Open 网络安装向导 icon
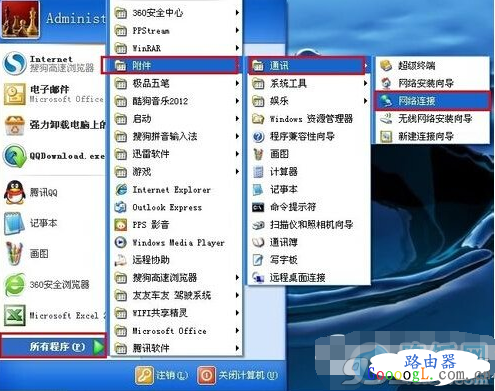This screenshot has height=391, width=495. 386,83
